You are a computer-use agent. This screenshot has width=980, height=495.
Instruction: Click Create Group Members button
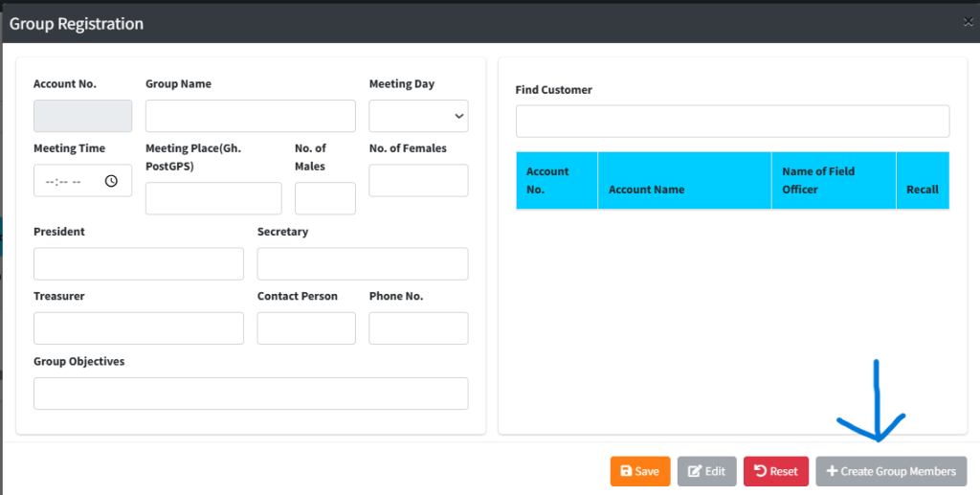pos(890,471)
